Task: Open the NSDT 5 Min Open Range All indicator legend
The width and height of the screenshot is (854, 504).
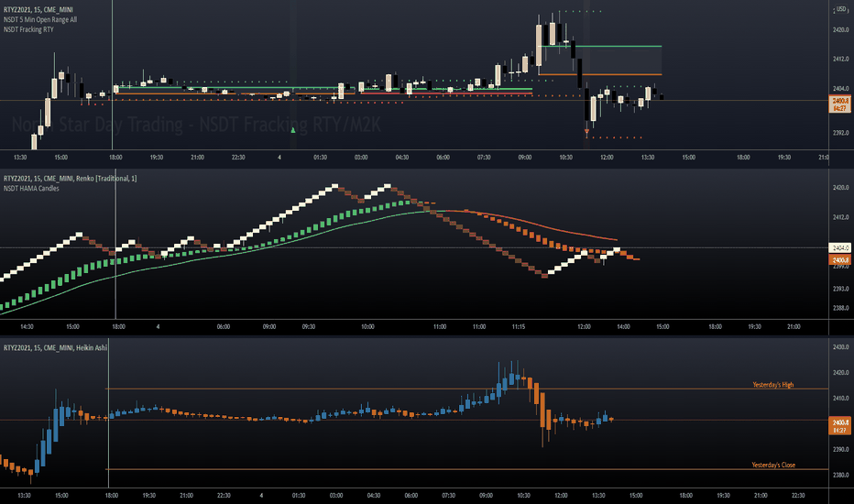Action: [39, 19]
